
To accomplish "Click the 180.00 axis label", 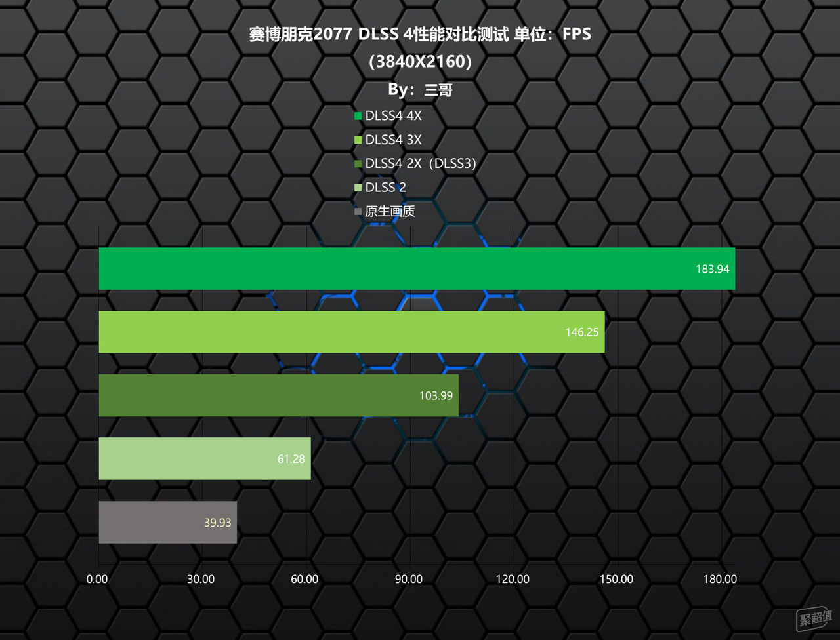I will [x=720, y=579].
